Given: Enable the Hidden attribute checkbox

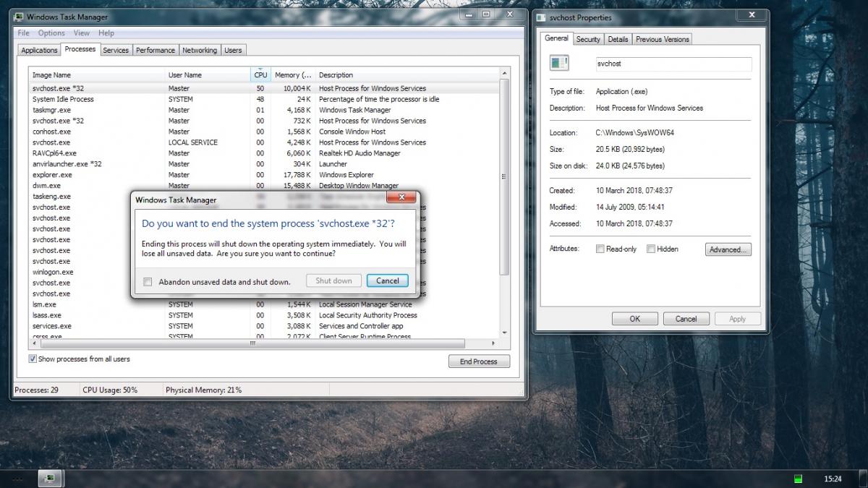Looking at the screenshot, I should 651,249.
